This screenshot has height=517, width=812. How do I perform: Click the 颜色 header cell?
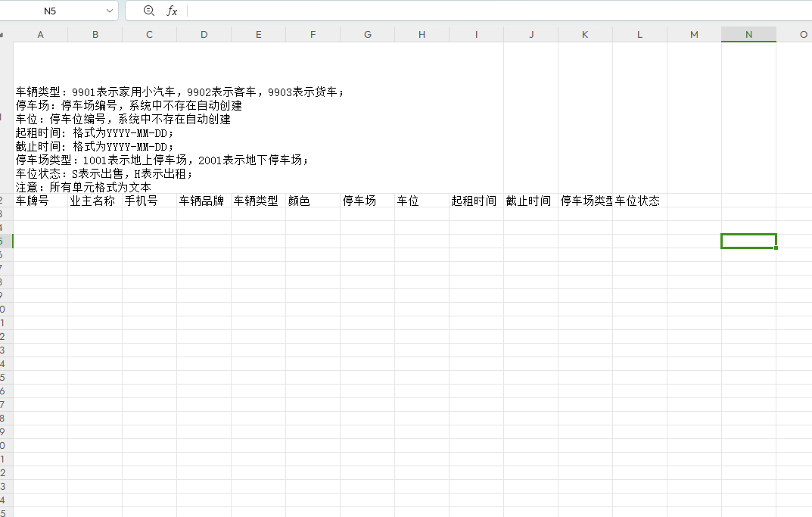(313, 201)
